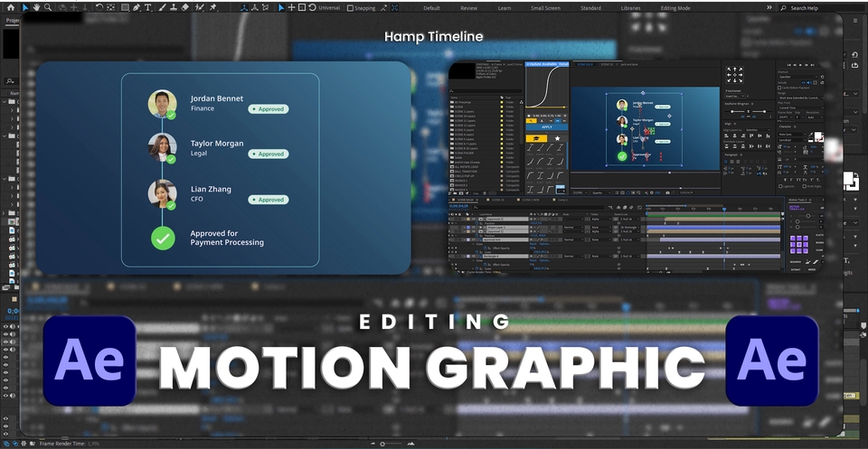
Task: Switch to the Review workspace
Action: pos(469,8)
